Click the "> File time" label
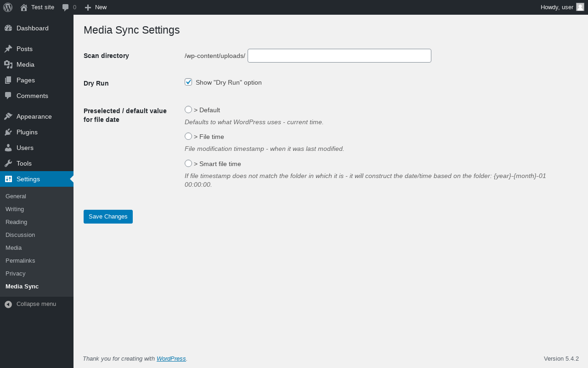The width and height of the screenshot is (588, 368). pyautogui.click(x=209, y=137)
